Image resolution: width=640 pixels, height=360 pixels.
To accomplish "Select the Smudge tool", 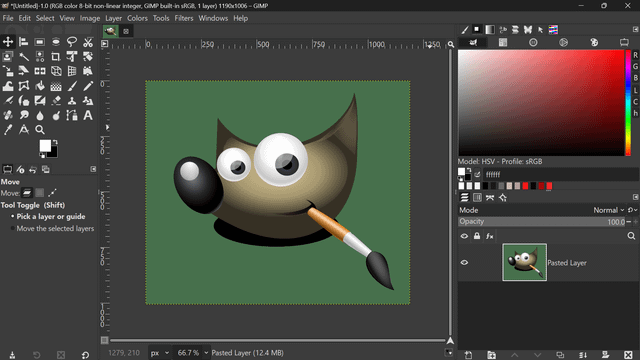I will point(24,115).
